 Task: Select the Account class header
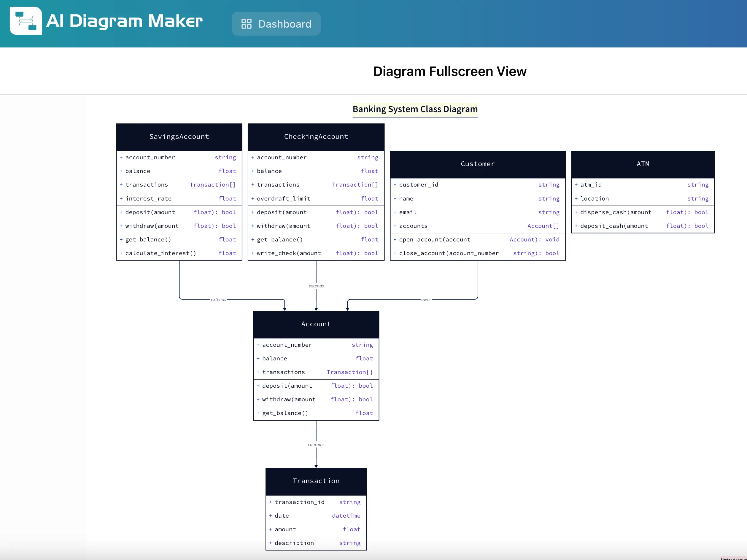tap(316, 324)
